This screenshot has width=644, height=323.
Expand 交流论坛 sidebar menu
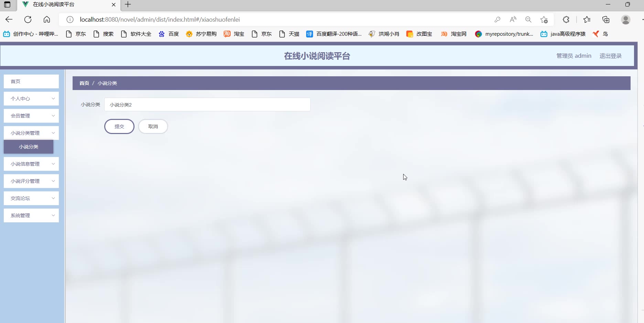coord(31,198)
